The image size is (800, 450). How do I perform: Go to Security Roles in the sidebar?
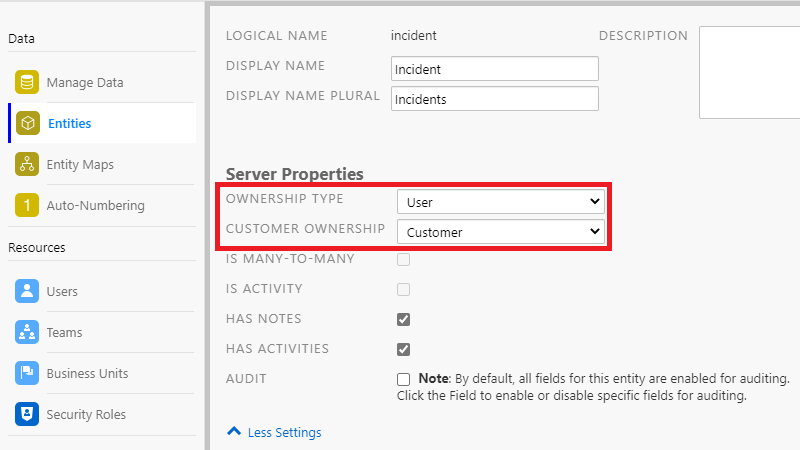click(86, 414)
